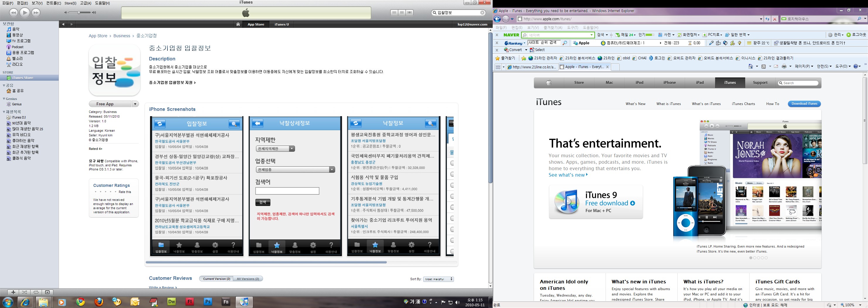Adjust the iTunes volume slider
This screenshot has height=308, width=868.
click(x=79, y=13)
